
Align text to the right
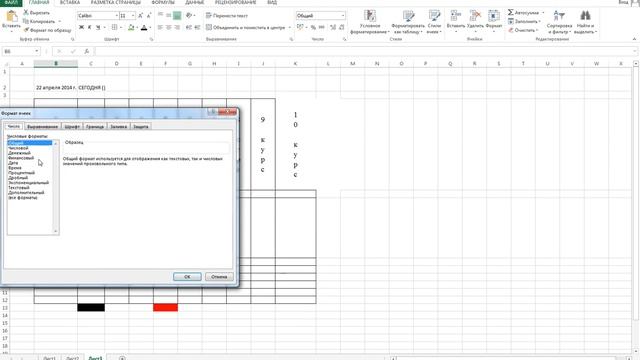click(177, 27)
